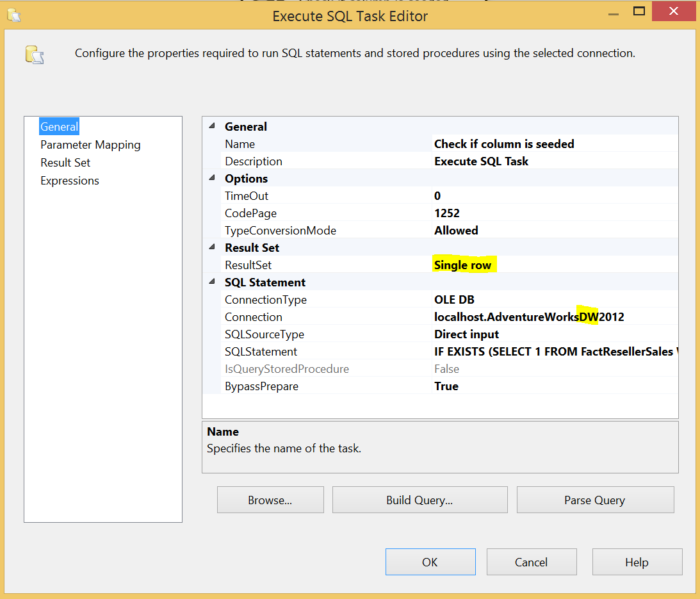The height and width of the screenshot is (599, 700).
Task: Open the Result Set page
Action: click(x=65, y=163)
